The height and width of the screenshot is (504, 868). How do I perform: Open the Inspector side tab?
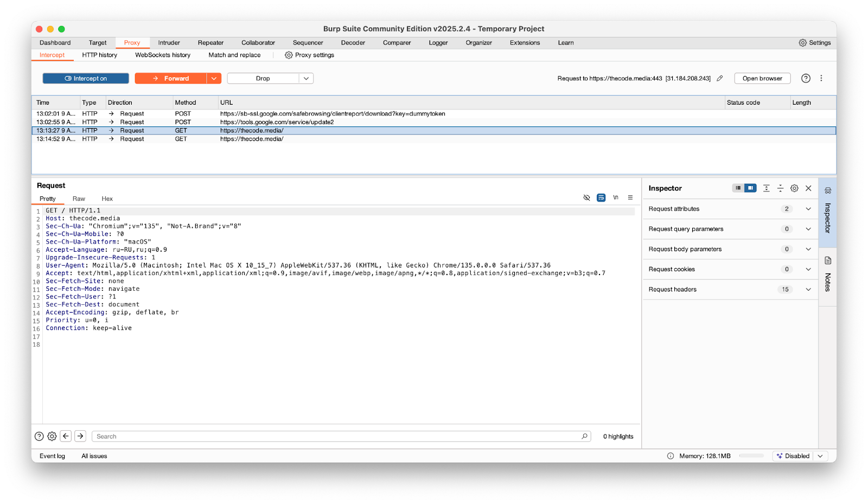827,212
